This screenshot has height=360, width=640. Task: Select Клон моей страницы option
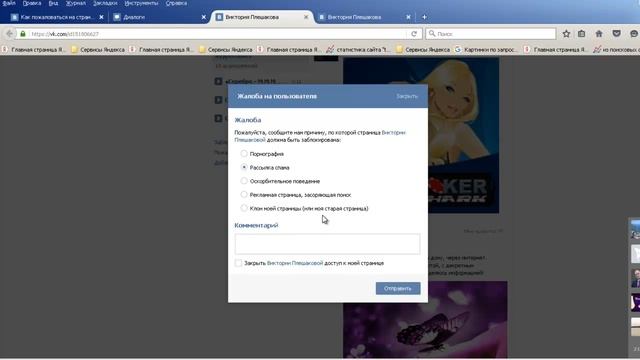click(244, 208)
